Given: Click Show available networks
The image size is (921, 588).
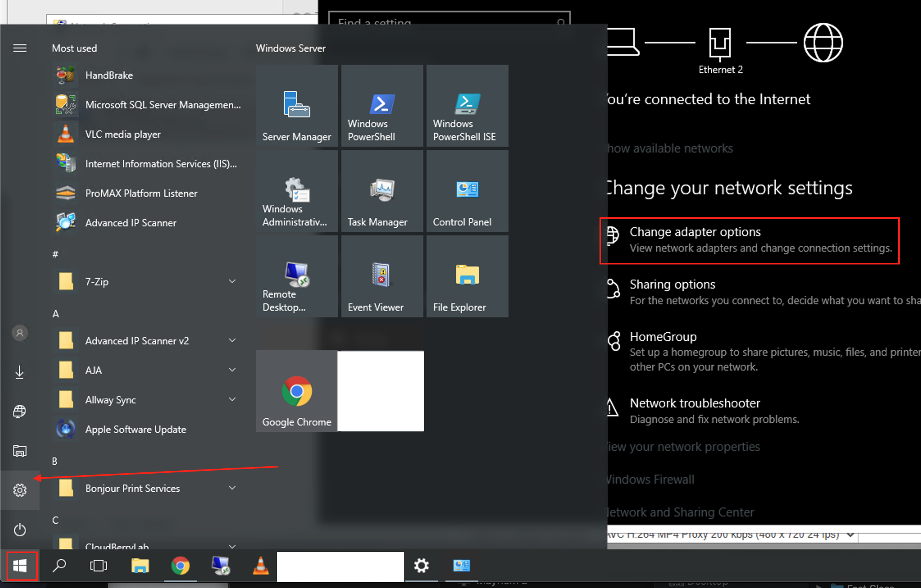Looking at the screenshot, I should coord(670,148).
